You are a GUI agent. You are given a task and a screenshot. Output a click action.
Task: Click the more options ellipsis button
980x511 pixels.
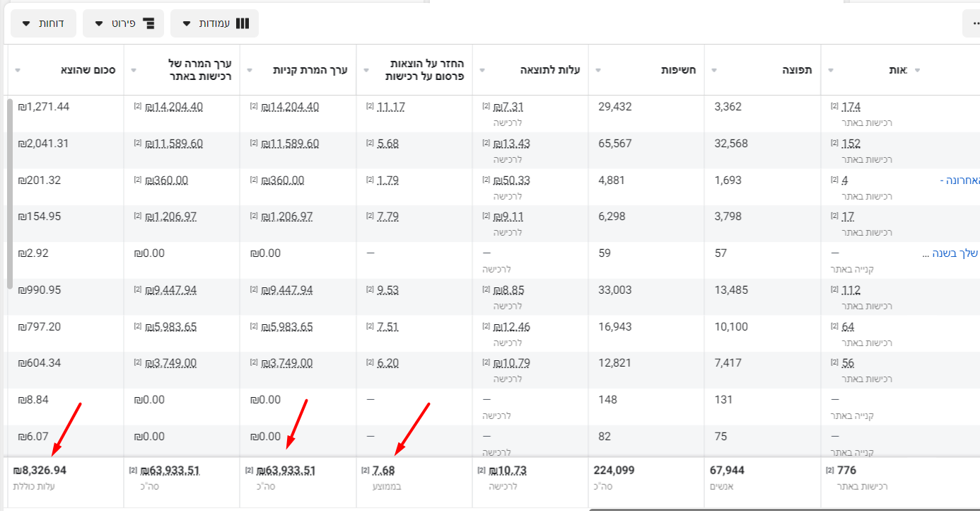point(974,23)
